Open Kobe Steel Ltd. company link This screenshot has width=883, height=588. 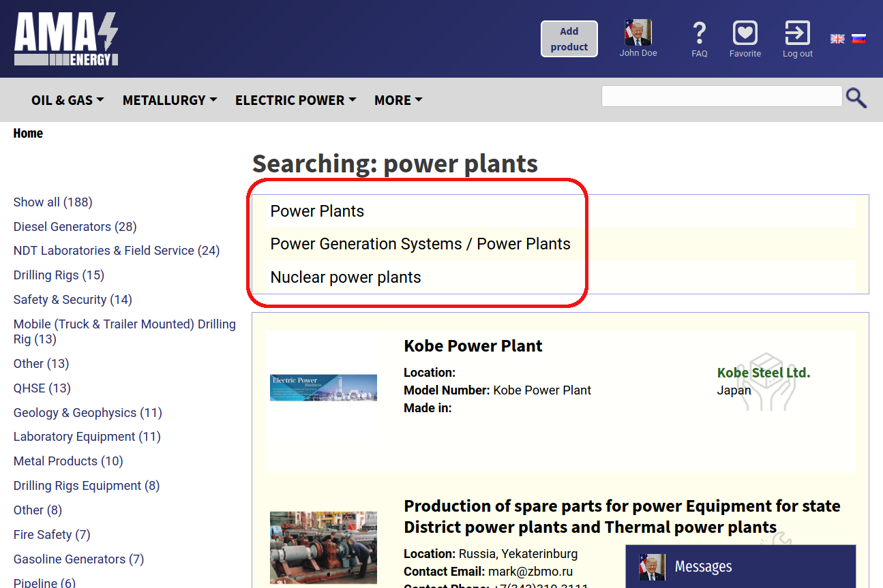[764, 373]
